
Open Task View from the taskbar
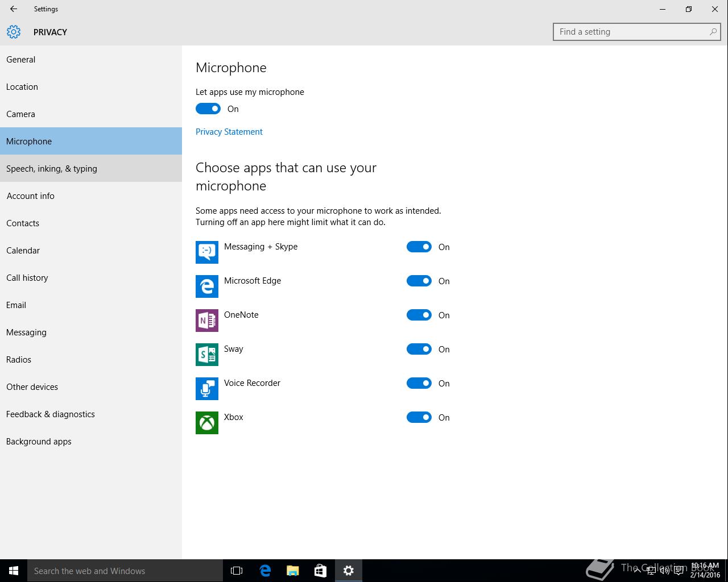point(237,571)
